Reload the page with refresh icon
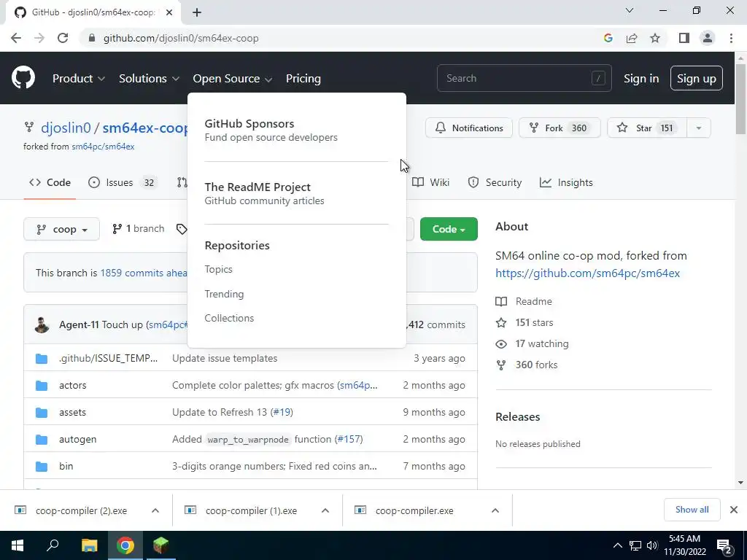747x560 pixels. (x=63, y=38)
